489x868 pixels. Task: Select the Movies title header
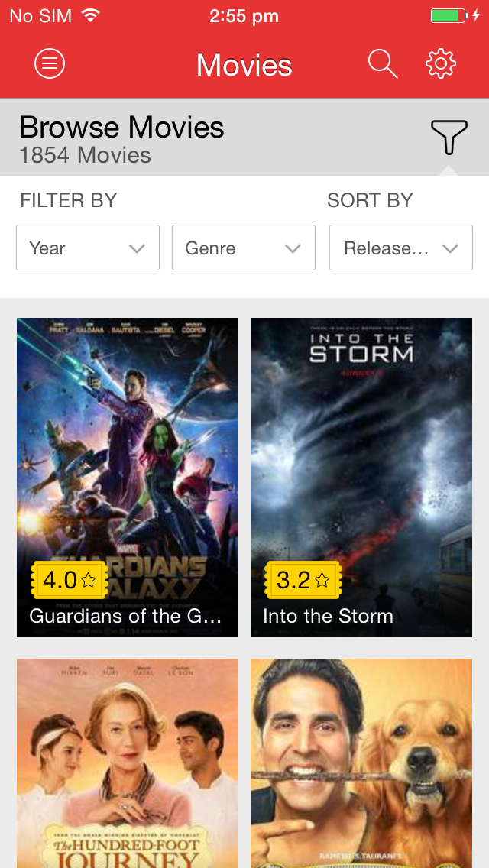coord(244,64)
